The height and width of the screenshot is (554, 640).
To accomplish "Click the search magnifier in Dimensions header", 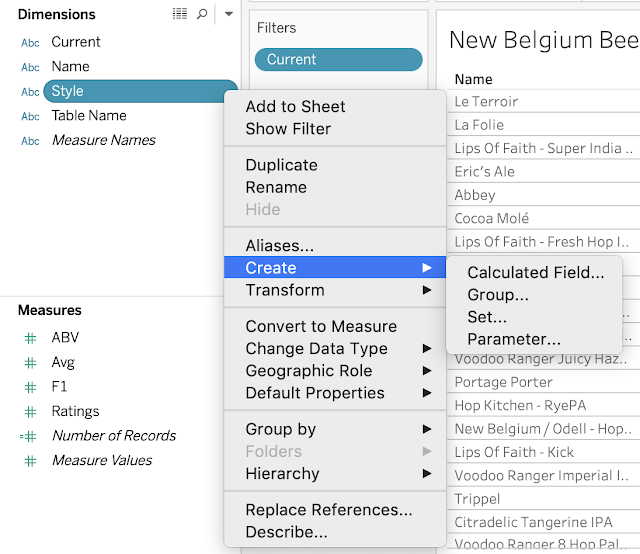I will [x=202, y=14].
